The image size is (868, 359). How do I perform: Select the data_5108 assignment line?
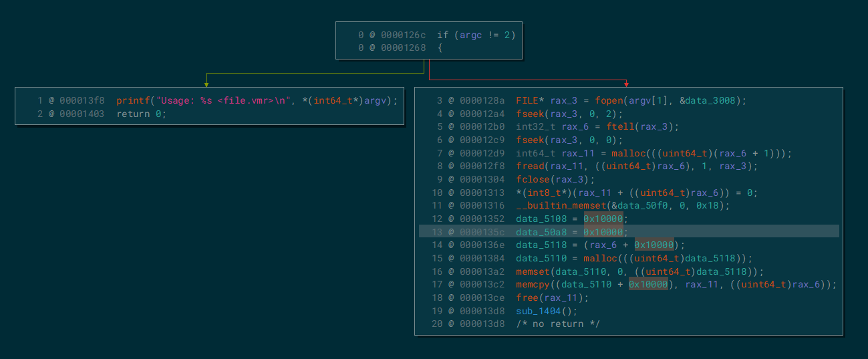click(572, 219)
